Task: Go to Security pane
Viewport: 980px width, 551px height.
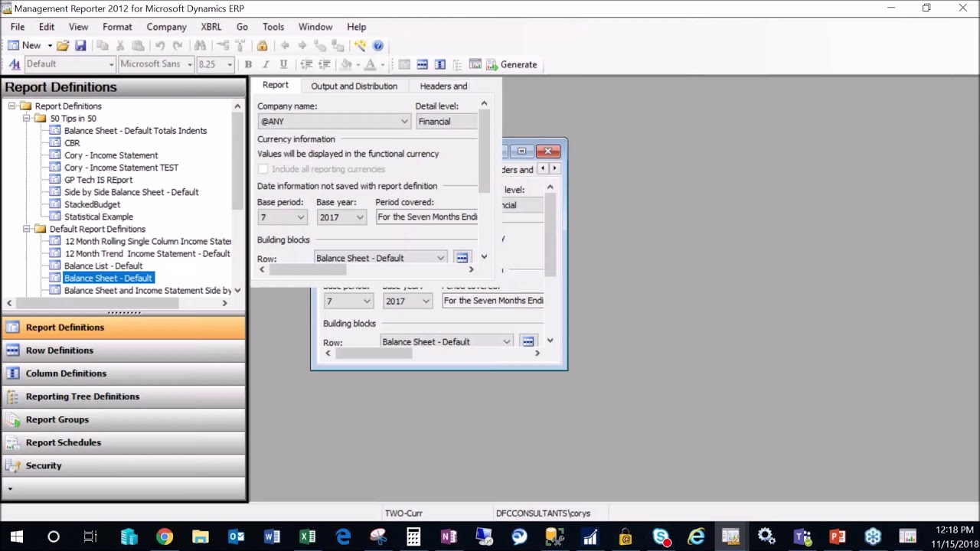Action: (124, 465)
